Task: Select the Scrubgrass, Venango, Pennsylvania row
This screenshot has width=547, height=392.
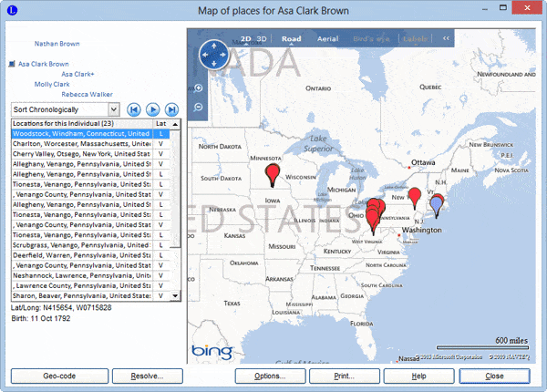Action: [x=90, y=245]
